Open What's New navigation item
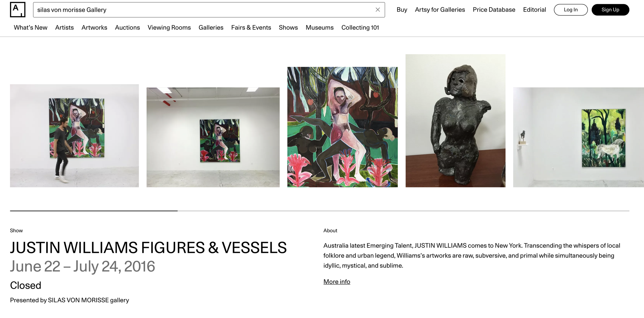The height and width of the screenshot is (318, 644). pyautogui.click(x=31, y=28)
